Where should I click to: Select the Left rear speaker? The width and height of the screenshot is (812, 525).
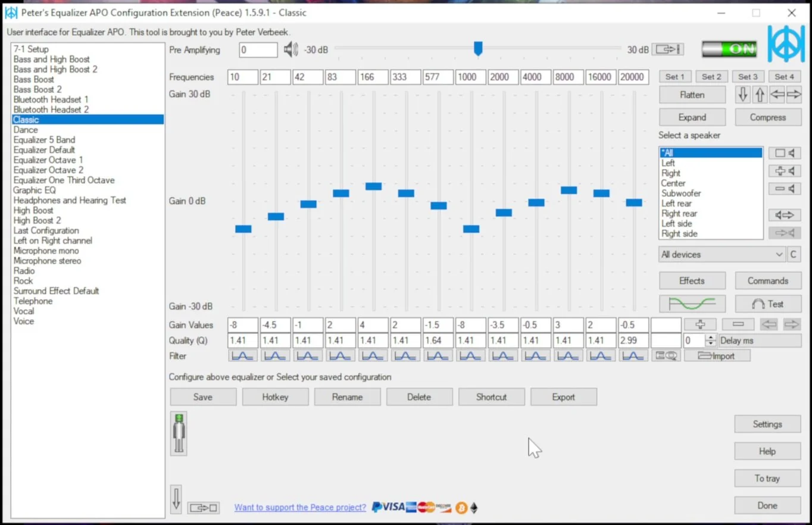click(676, 204)
